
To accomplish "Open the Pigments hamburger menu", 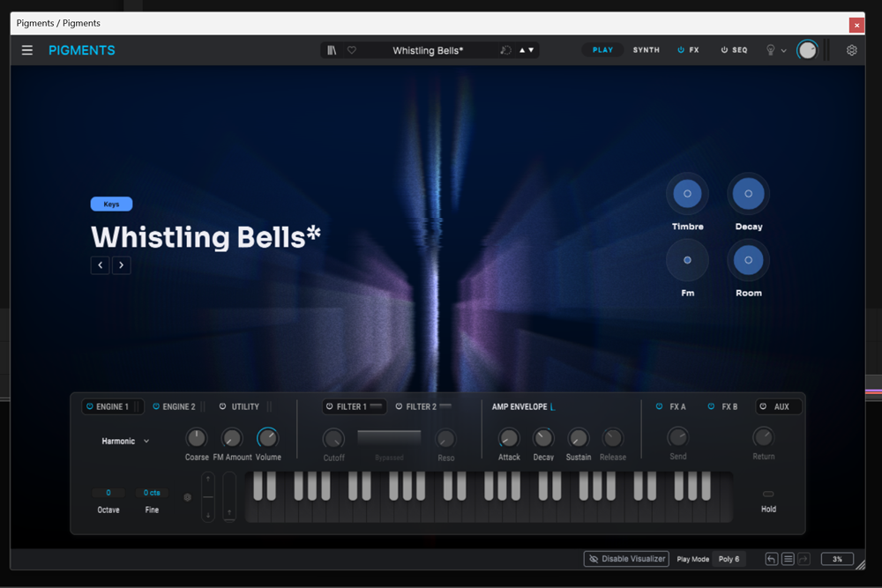I will pos(27,50).
